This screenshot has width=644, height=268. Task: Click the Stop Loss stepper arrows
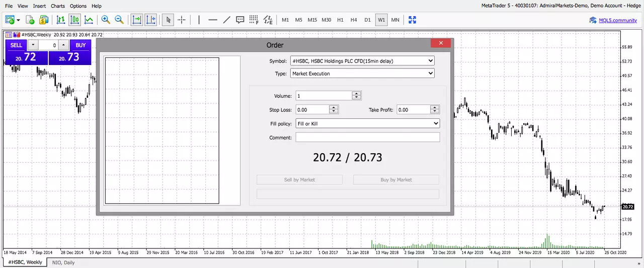334,109
